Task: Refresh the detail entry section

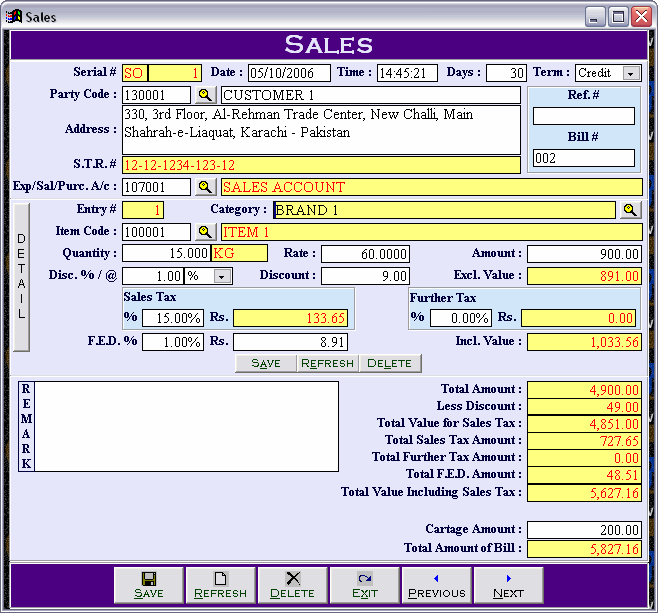Action: pos(327,363)
